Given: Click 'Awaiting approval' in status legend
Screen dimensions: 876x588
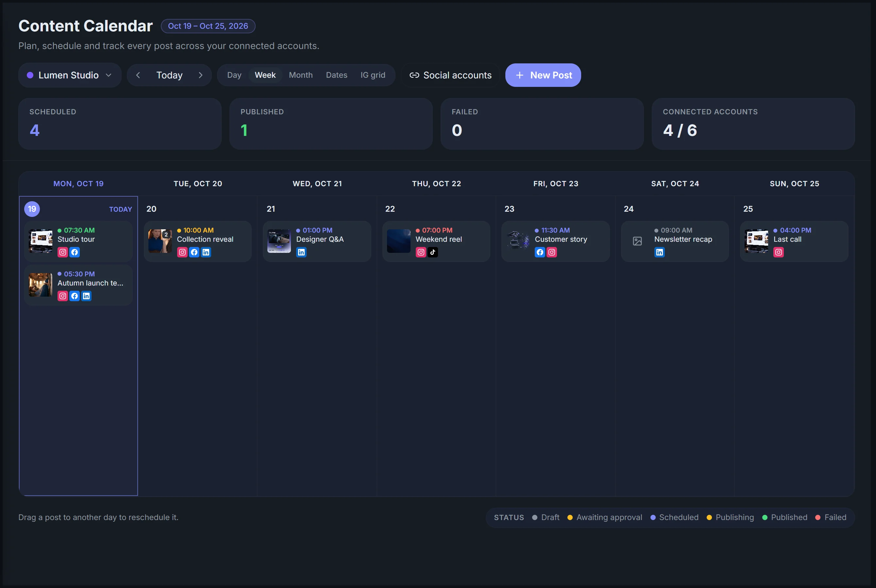Looking at the screenshot, I should pos(609,518).
